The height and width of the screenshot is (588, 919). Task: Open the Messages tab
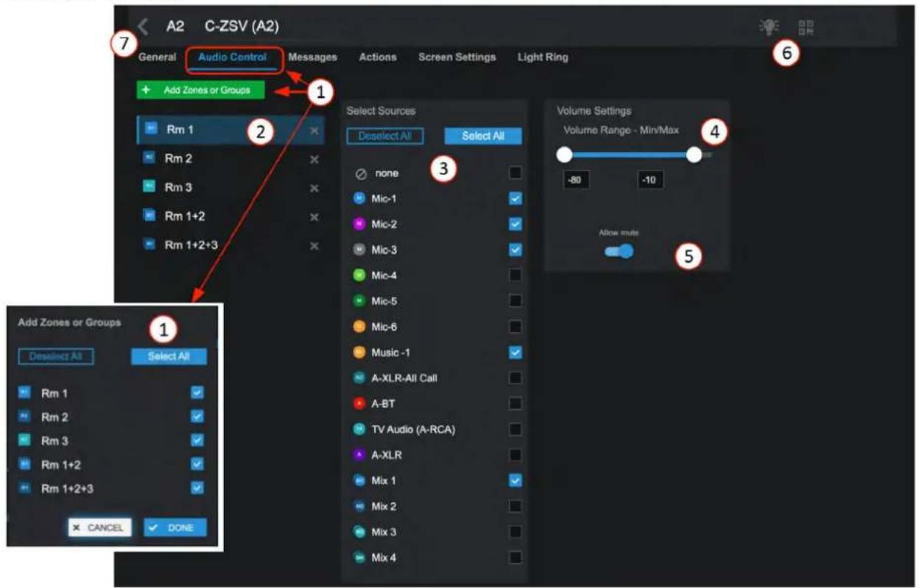pos(312,57)
